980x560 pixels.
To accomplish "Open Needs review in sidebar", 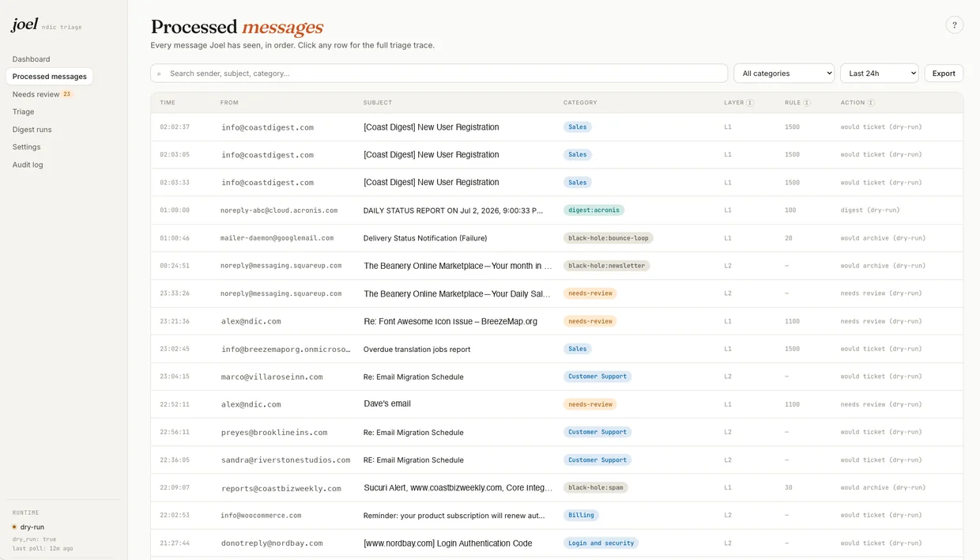I will 36,94.
